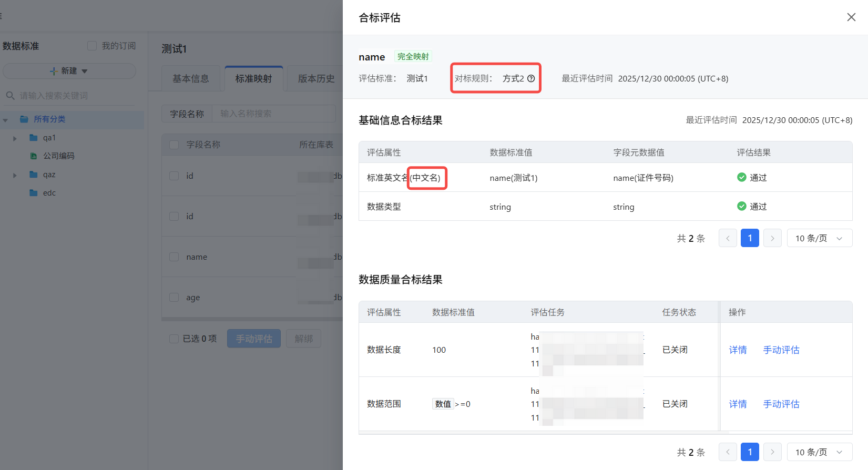Open the 新建 dropdown button
868x470 pixels.
(x=69, y=71)
